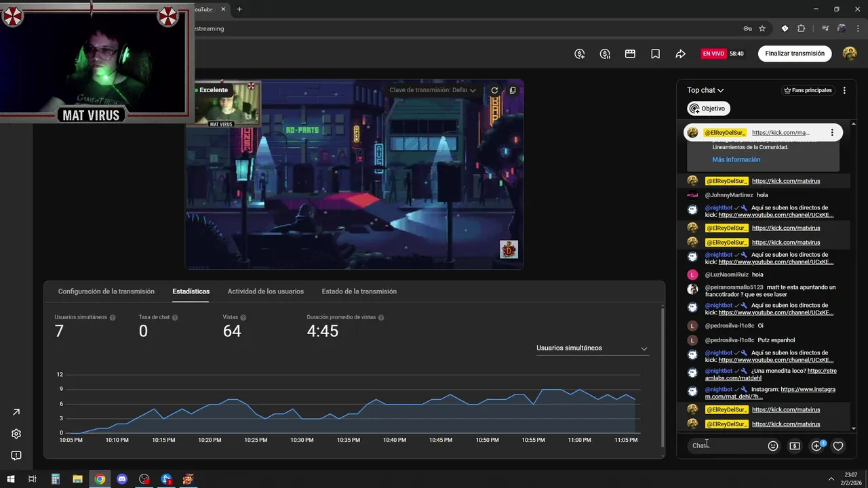Refresh the stream key with the reload icon
The image size is (868, 488).
click(494, 90)
